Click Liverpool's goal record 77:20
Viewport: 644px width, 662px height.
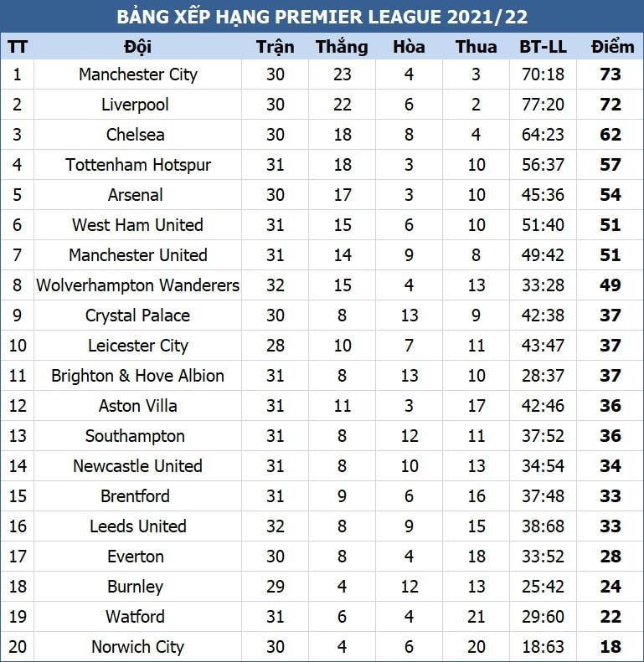[x=543, y=105]
